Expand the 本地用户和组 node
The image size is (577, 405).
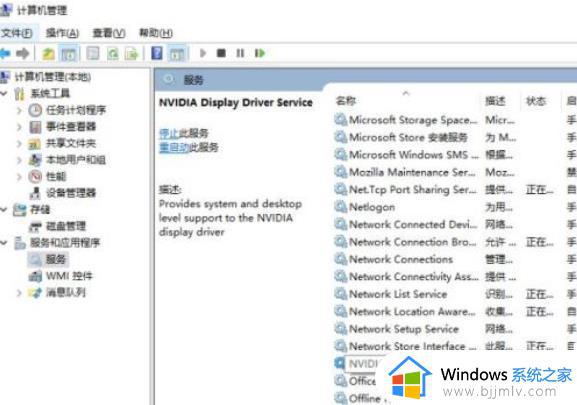tap(19, 160)
